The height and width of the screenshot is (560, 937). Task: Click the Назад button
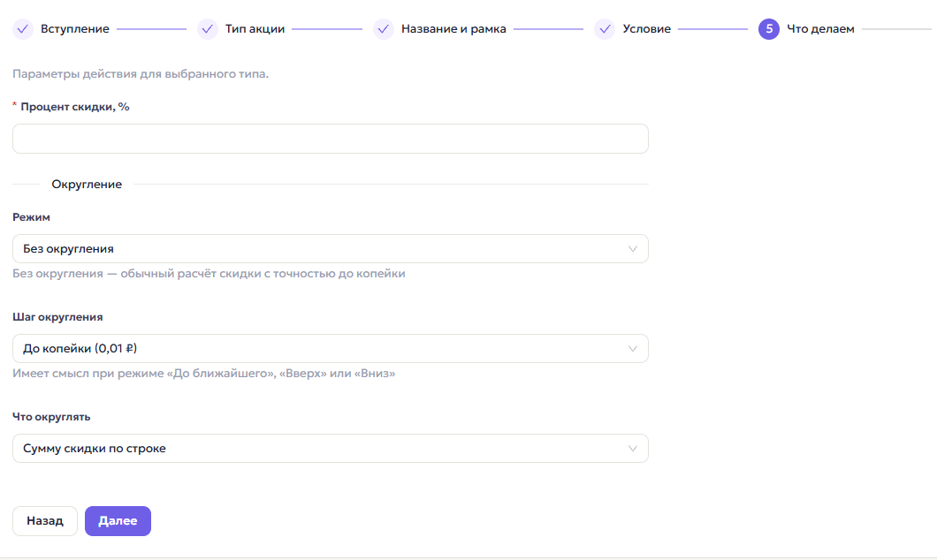(x=45, y=520)
